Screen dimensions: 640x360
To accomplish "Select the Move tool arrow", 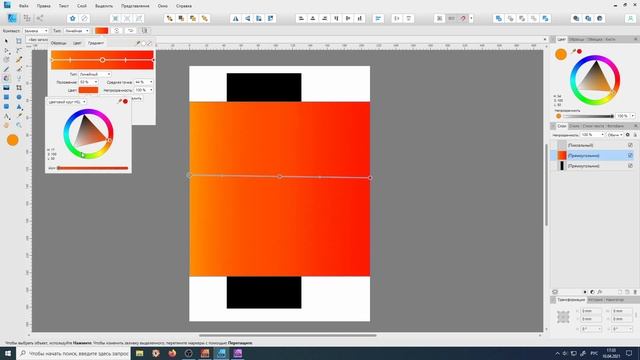I will pos(6,41).
